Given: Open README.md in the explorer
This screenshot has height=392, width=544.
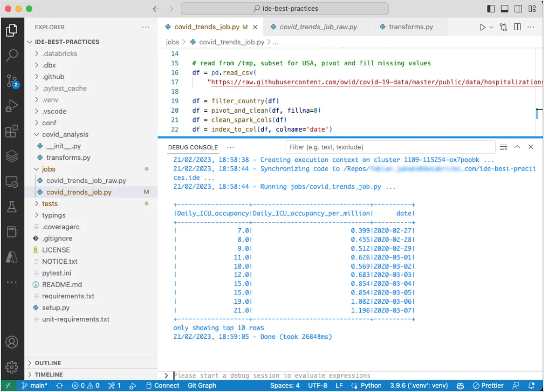Looking at the screenshot, I should (62, 285).
